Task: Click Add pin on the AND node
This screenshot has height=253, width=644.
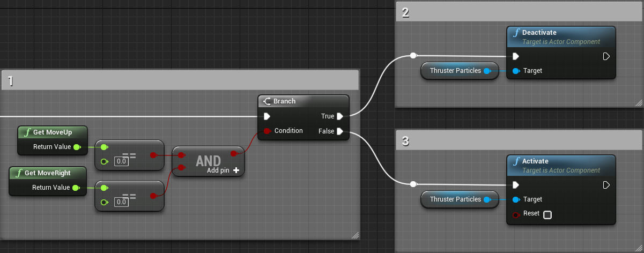Action: pos(223,170)
